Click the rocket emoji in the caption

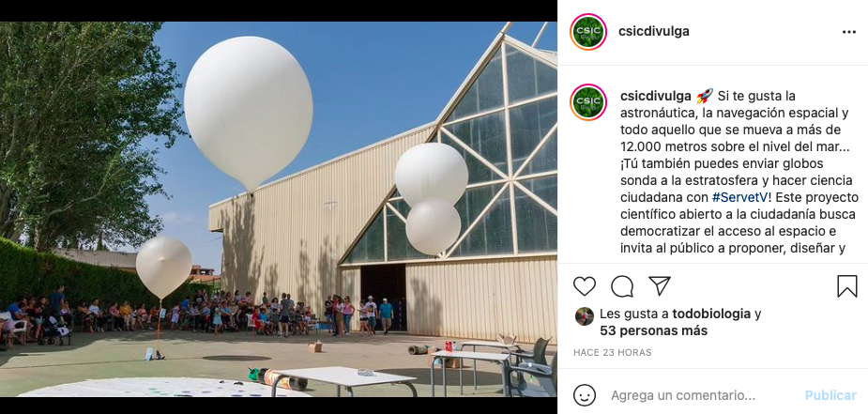tap(705, 97)
